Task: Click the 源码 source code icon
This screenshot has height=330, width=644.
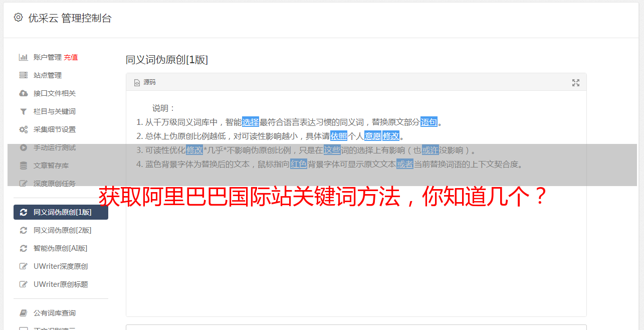Action: 137,83
